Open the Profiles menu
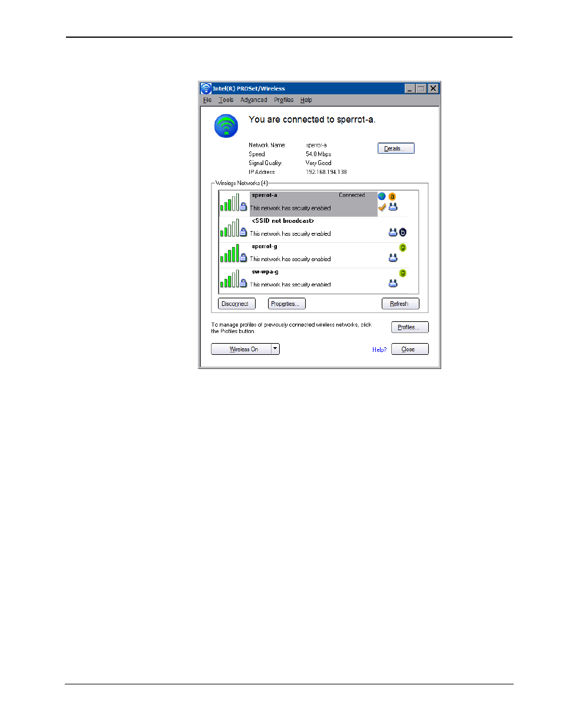This screenshot has width=562, height=728. click(284, 100)
